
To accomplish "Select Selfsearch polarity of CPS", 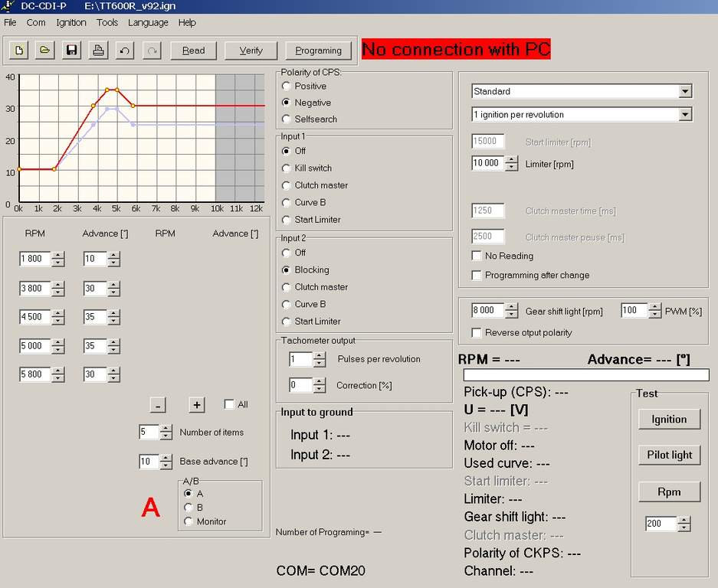I will click(287, 119).
